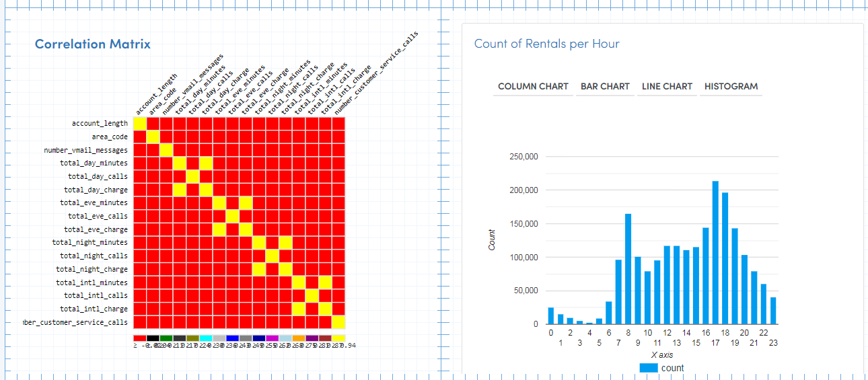868x380 pixels.
Task: Click the Count of Rentals per Hour title
Action: 547,44
